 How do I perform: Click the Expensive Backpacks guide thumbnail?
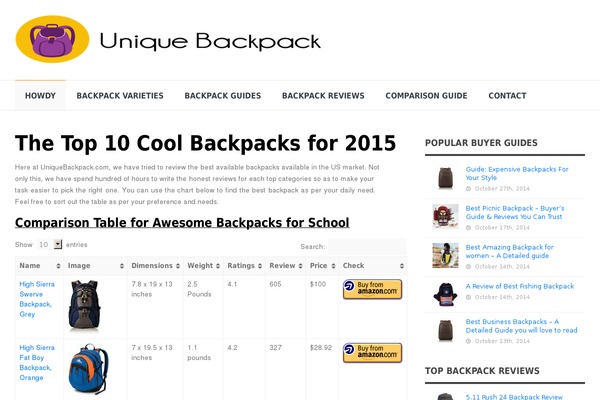(x=445, y=178)
